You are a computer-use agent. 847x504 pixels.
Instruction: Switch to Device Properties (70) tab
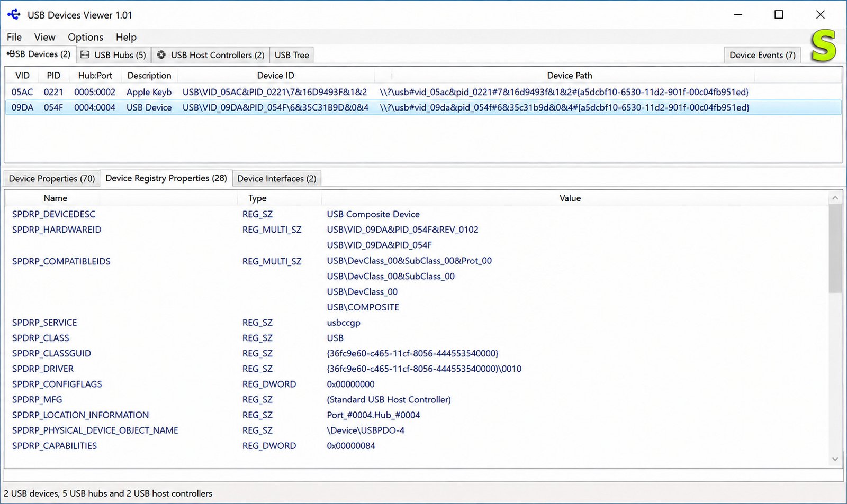pyautogui.click(x=52, y=179)
